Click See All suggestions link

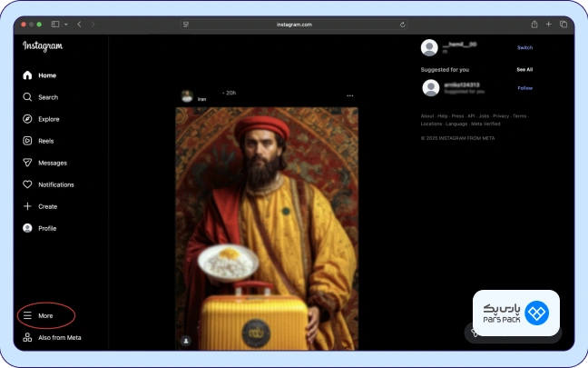coord(524,69)
